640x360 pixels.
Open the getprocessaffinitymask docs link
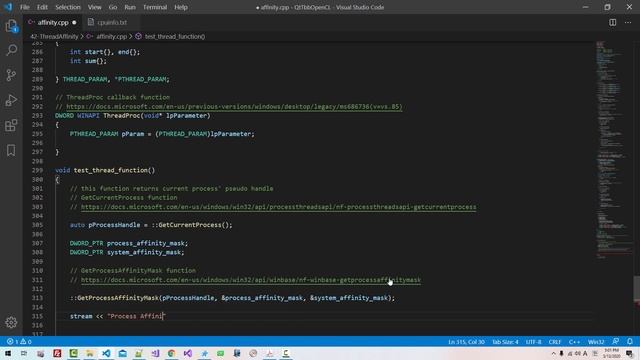(251, 280)
